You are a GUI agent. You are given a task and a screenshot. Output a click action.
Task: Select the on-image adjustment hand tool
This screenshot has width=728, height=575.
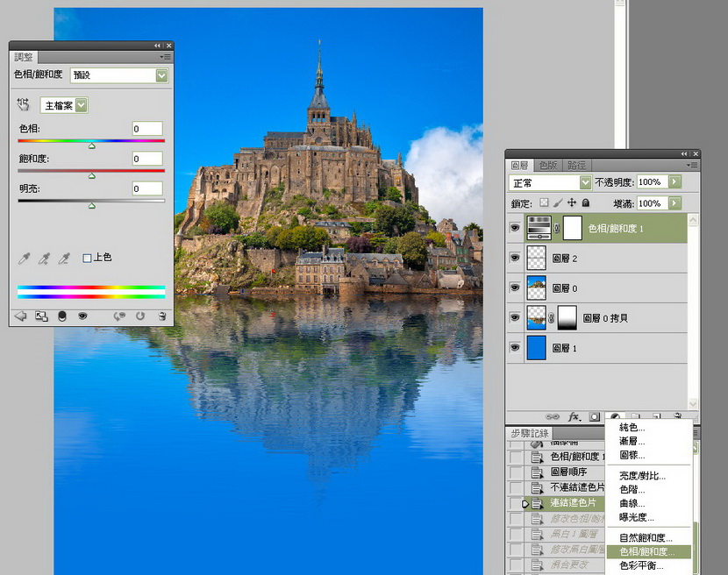[23, 104]
